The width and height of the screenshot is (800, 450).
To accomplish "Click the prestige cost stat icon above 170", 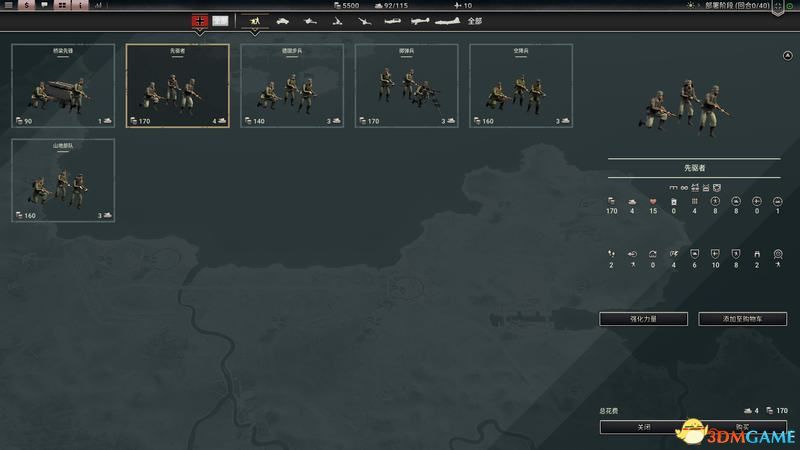I will (x=611, y=202).
